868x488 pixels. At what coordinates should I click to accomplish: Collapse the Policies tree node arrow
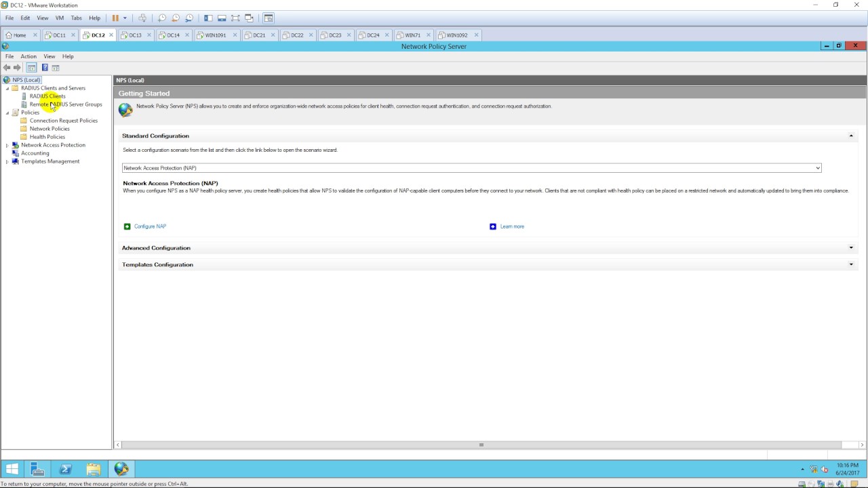(7, 113)
